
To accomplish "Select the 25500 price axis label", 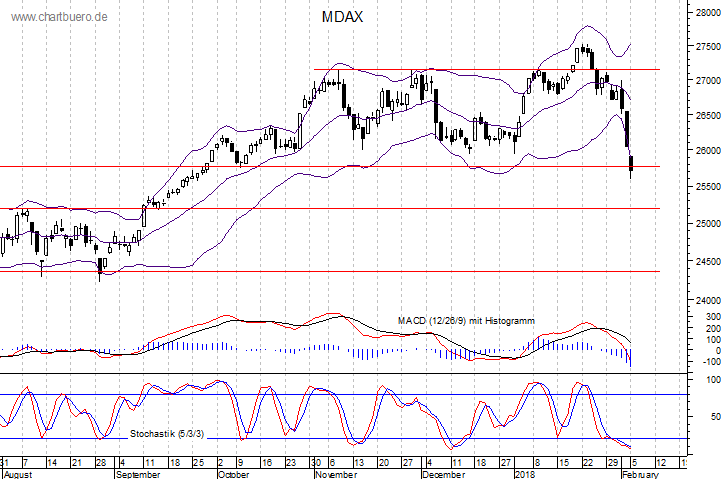I will 705,187.
